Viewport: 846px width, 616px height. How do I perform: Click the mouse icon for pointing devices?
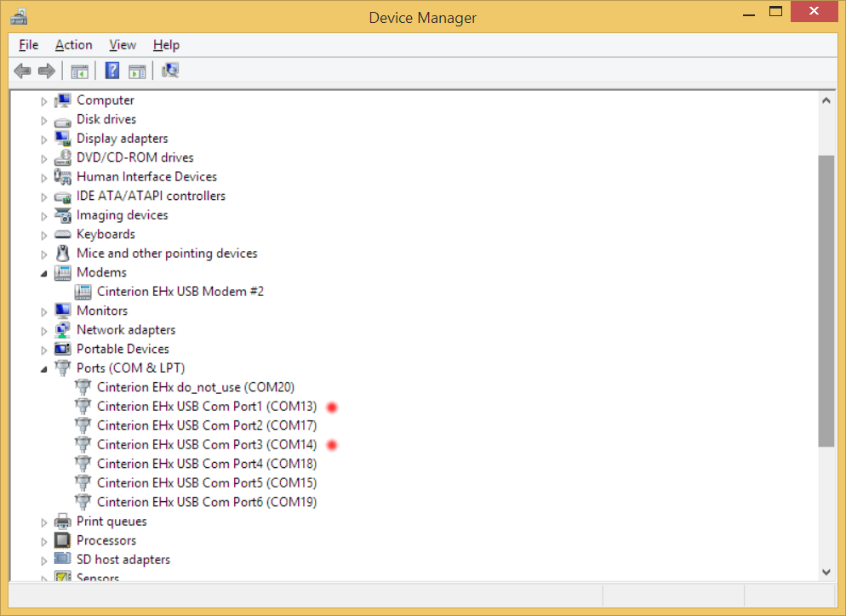[x=63, y=254]
